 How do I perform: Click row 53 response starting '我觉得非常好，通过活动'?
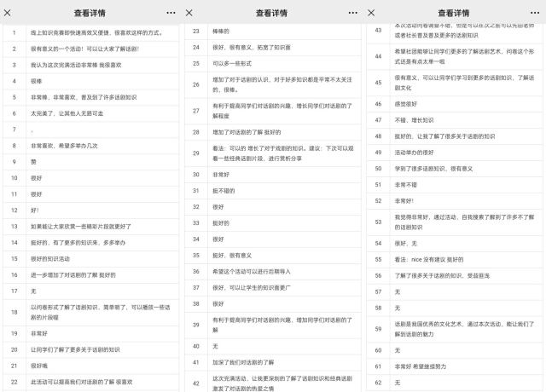(464, 222)
